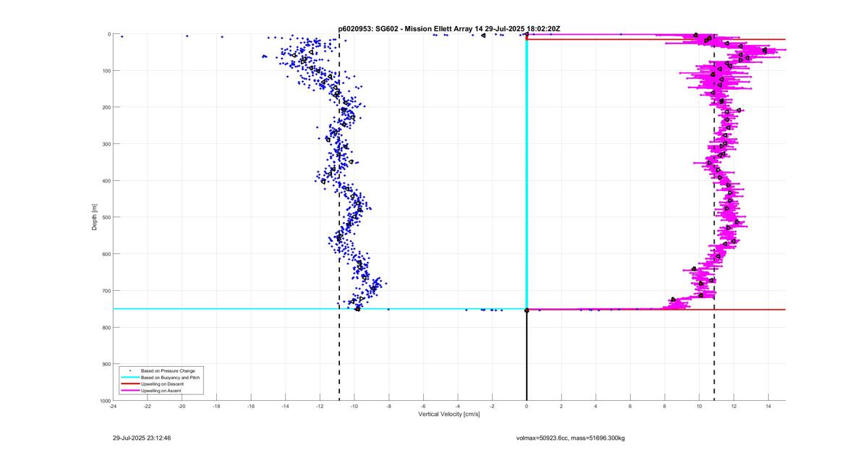Click x-axis tick label '-22'
Viewport: 868px width, 450px height.
click(148, 407)
